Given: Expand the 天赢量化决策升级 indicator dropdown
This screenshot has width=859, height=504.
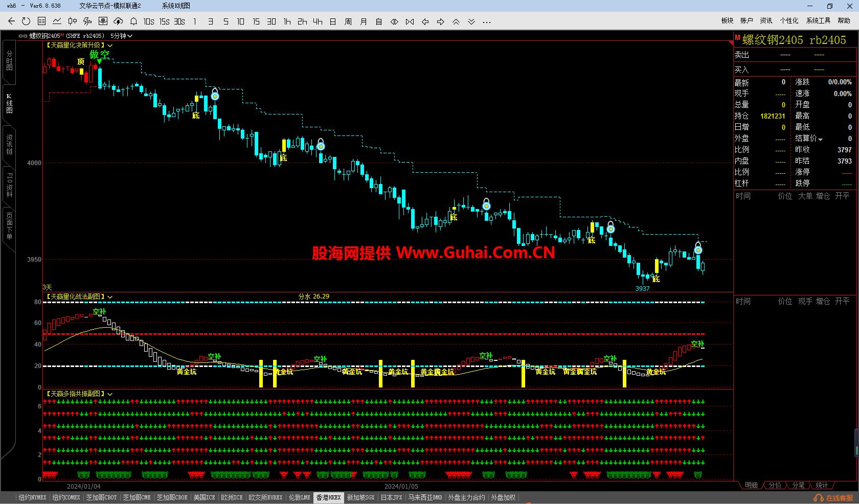Looking at the screenshot, I should (x=110, y=45).
